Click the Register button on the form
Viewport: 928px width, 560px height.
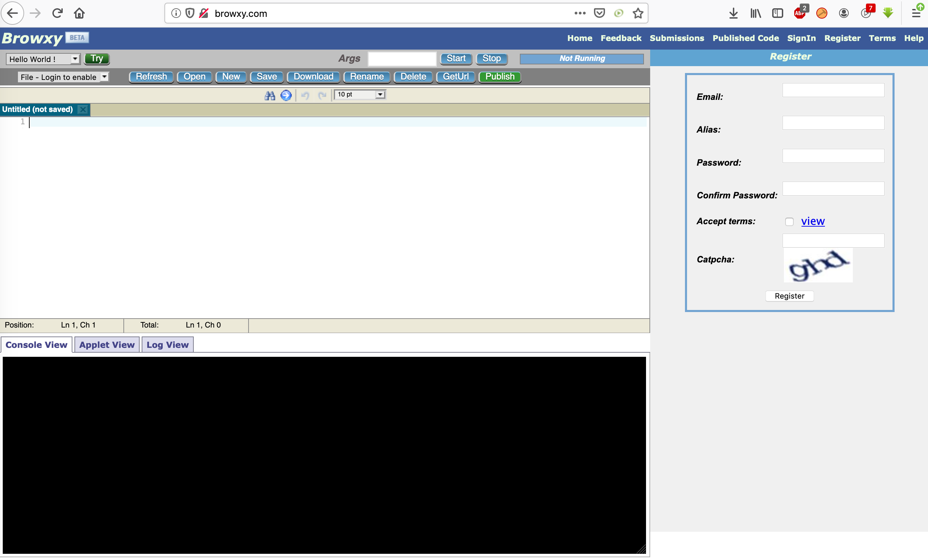(x=789, y=296)
